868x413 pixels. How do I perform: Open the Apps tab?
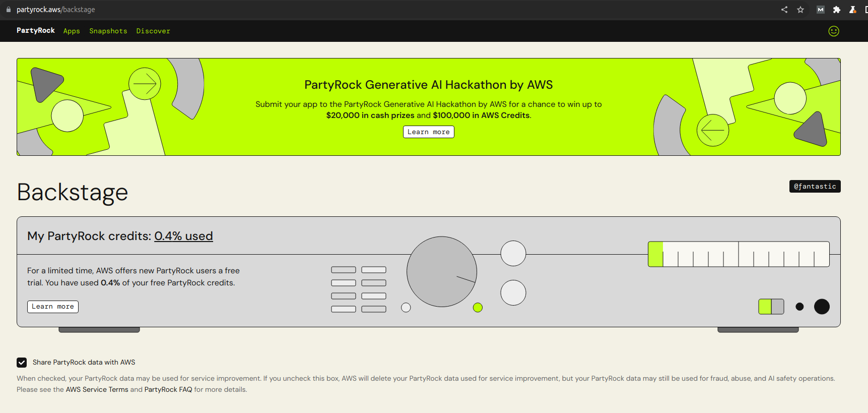tap(72, 31)
